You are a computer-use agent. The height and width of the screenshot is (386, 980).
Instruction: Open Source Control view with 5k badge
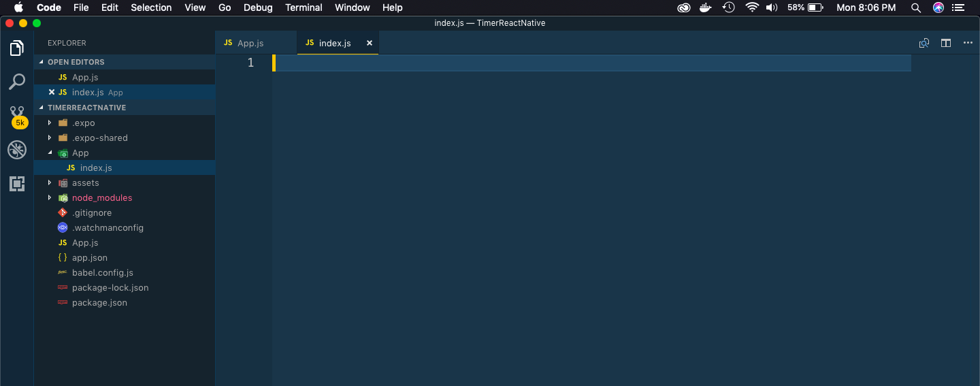[x=17, y=116]
